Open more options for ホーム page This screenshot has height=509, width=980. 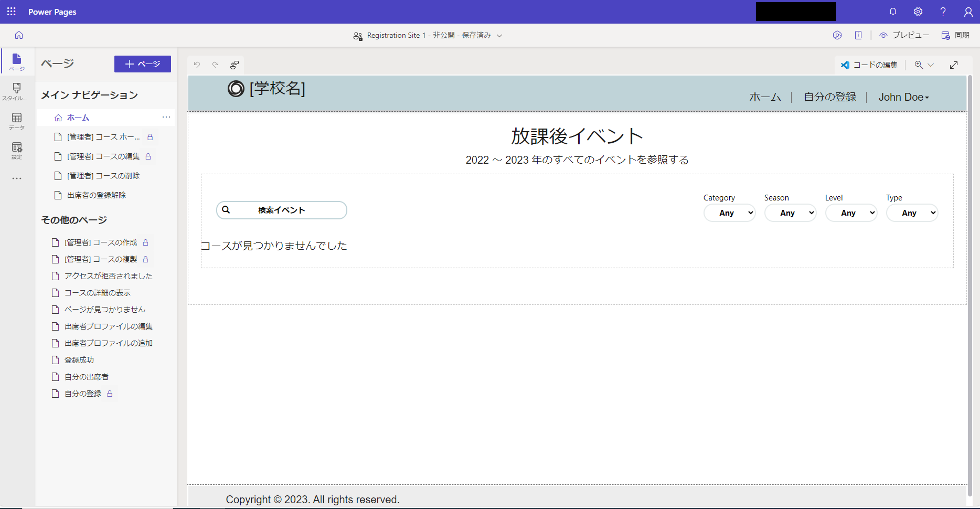[x=166, y=117]
